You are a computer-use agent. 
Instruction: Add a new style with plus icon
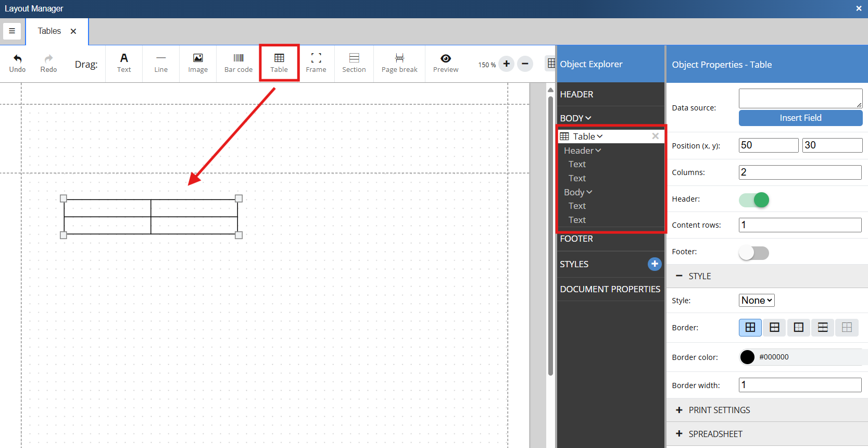coord(655,264)
